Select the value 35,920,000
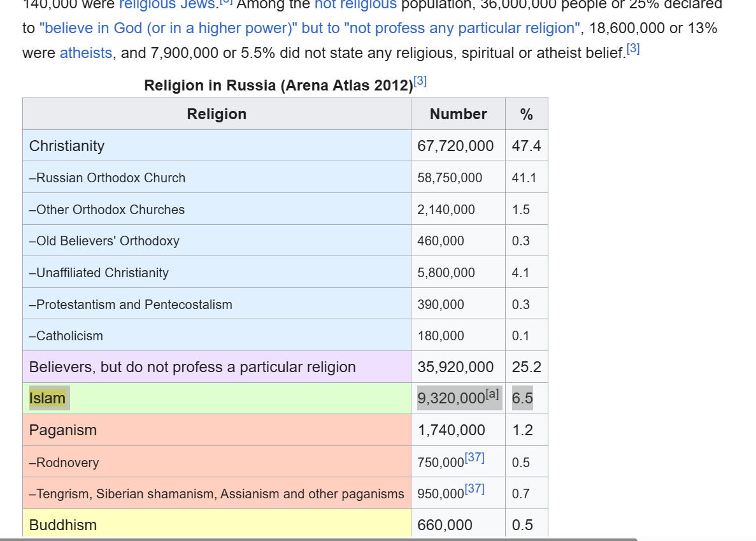 point(455,367)
